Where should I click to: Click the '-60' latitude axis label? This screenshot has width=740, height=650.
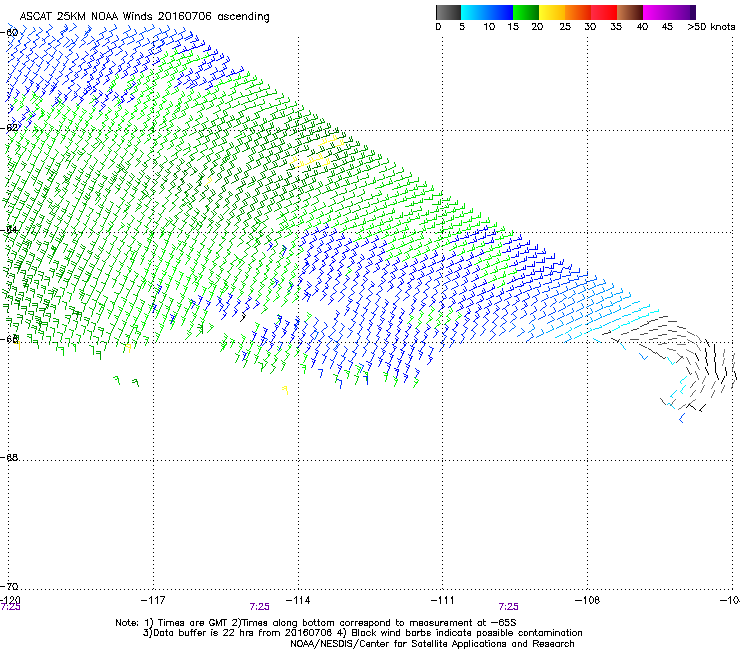(9, 33)
